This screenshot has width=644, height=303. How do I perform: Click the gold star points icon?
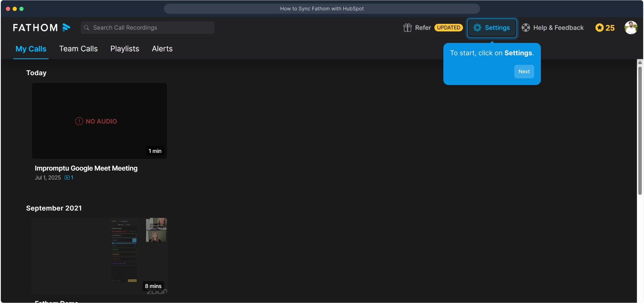click(x=599, y=27)
